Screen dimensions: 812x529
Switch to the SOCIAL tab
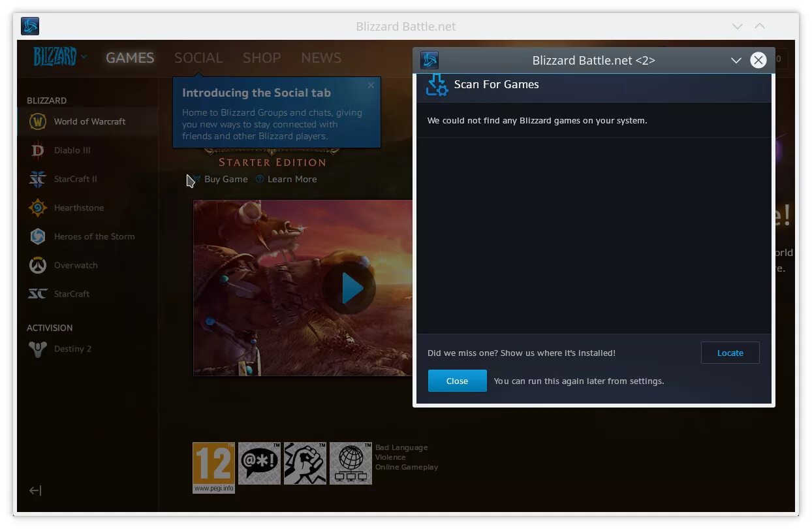[x=198, y=57]
